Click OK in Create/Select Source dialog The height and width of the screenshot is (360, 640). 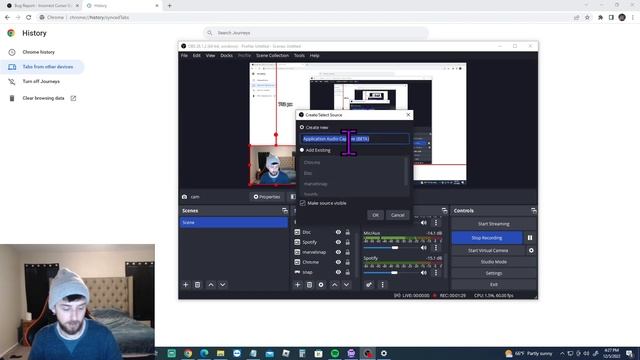pyautogui.click(x=375, y=215)
